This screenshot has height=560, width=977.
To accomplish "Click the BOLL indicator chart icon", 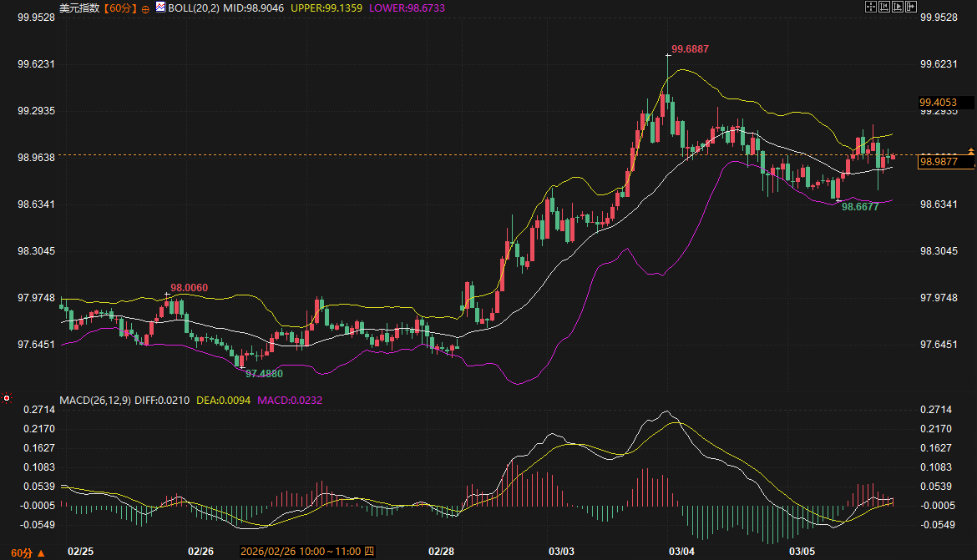I will 160,7.
